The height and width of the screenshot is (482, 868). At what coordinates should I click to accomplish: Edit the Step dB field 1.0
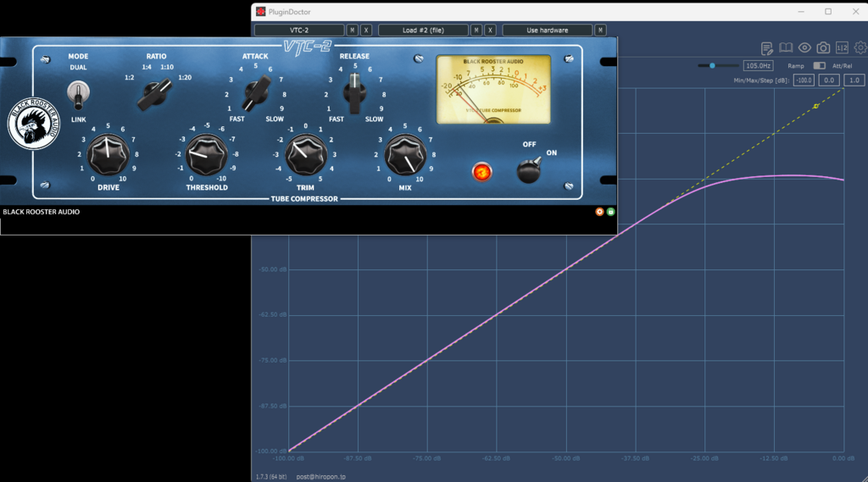coord(854,80)
